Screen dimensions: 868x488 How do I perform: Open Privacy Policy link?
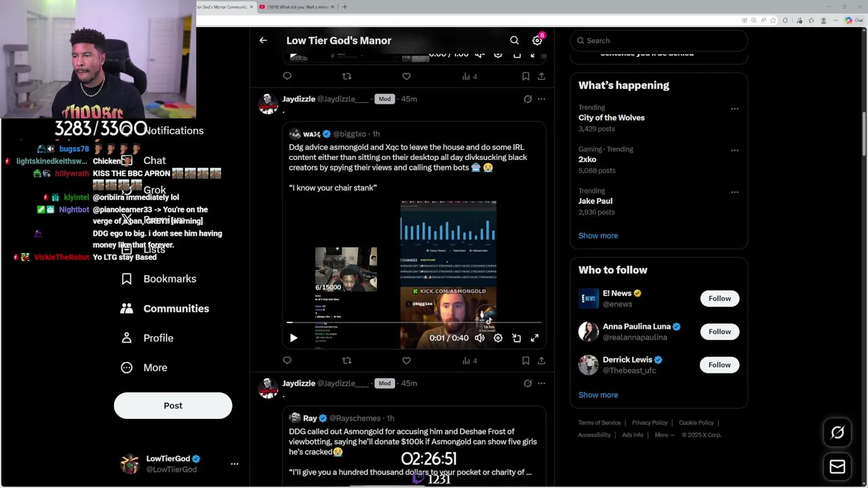(x=650, y=423)
